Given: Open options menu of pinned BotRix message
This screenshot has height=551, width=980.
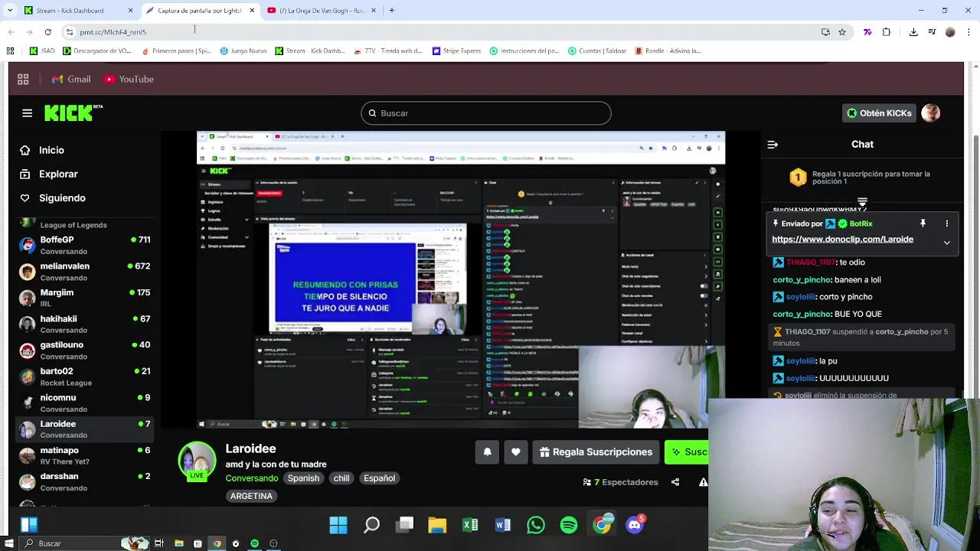Looking at the screenshot, I should coord(947,223).
